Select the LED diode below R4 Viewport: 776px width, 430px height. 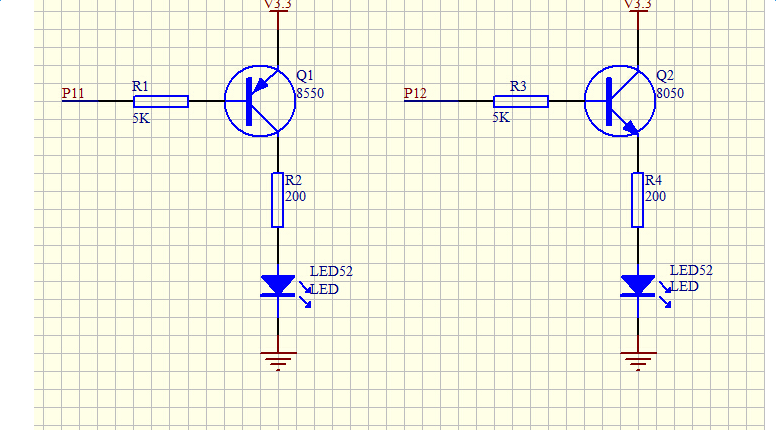[x=638, y=286]
